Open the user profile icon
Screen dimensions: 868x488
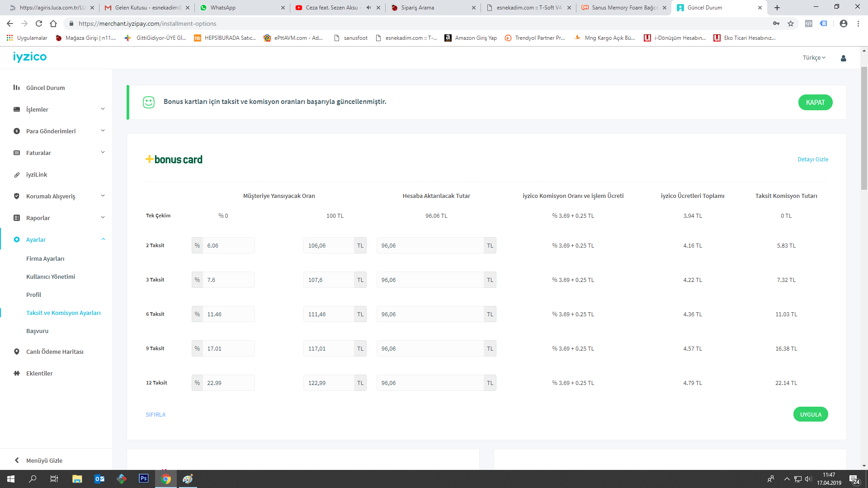843,58
